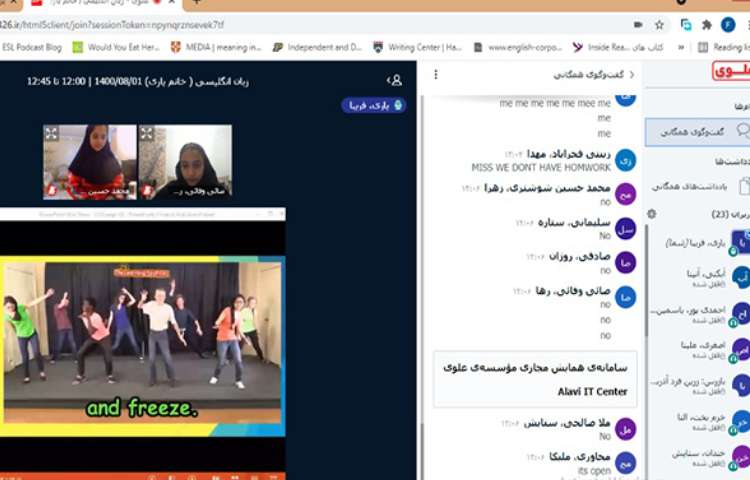750x480 pixels.
Task: Click the avatar beside MISS WE DONT HAVE HOMWORK
Action: (x=625, y=160)
